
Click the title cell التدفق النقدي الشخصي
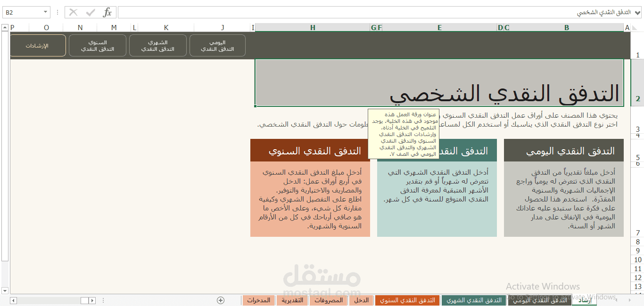[439, 83]
